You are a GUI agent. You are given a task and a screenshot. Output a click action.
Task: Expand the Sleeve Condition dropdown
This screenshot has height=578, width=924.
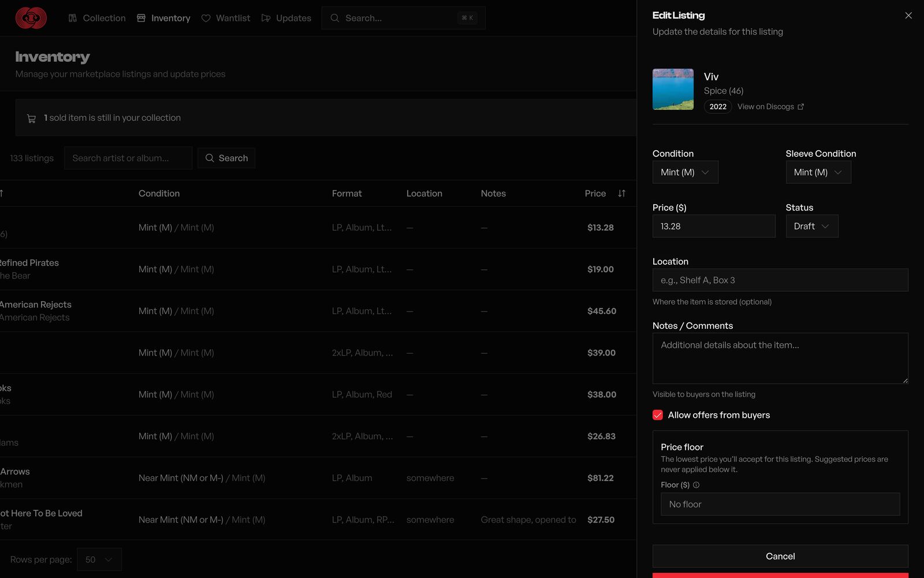point(818,172)
